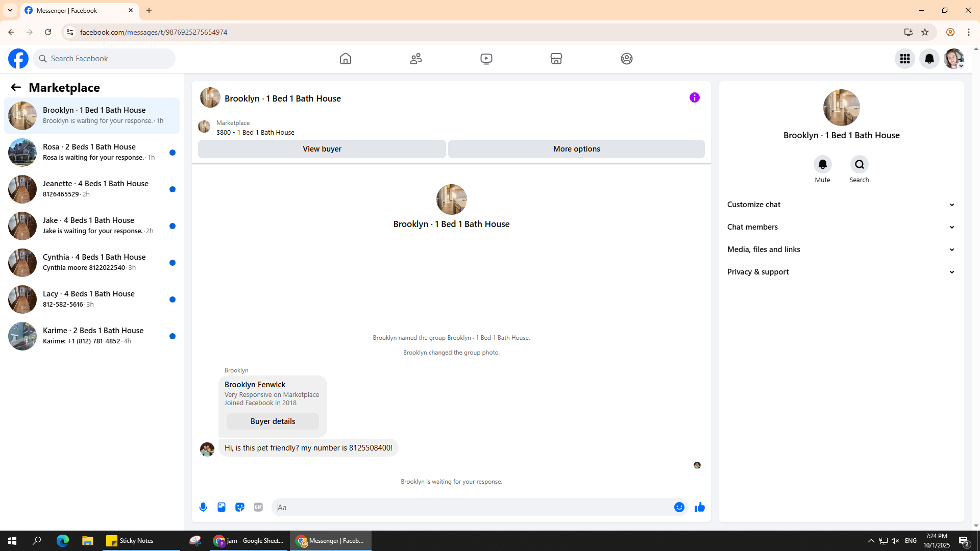Show hidden system tray icons

871,541
